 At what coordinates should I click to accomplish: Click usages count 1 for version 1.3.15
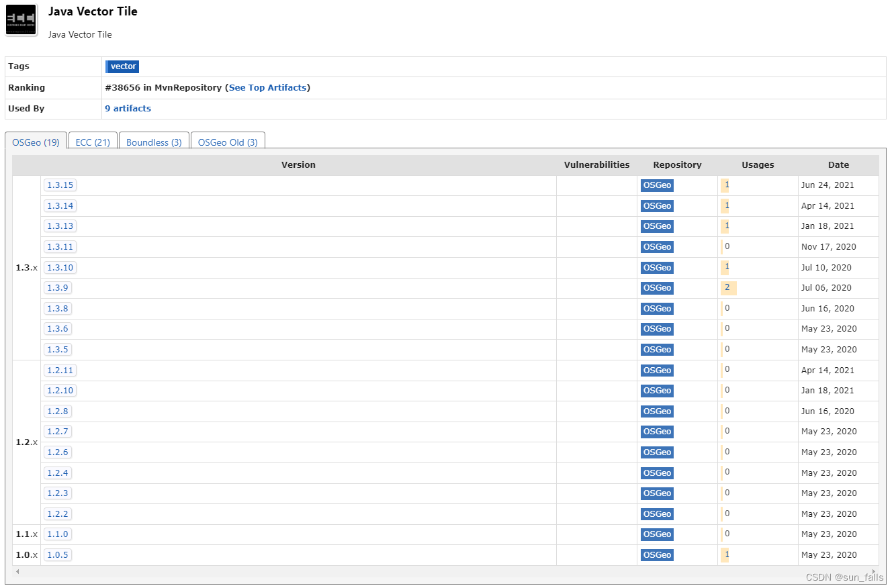click(x=726, y=185)
